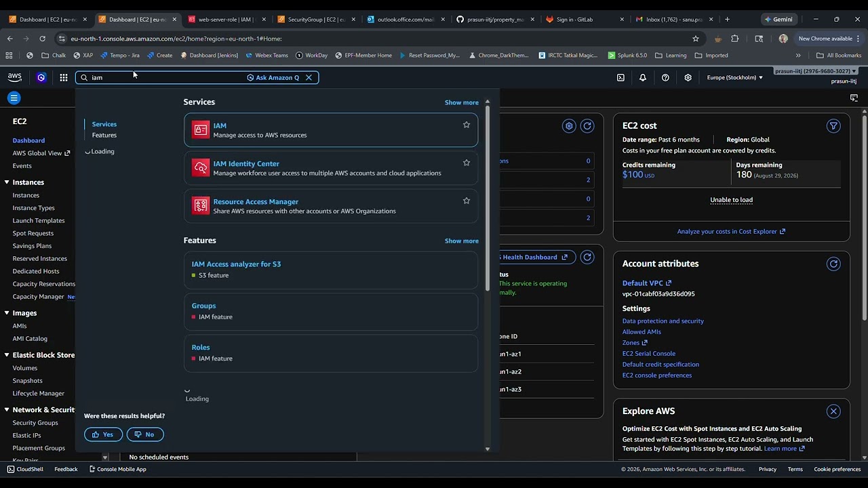
Task: Click the search results panel scrollbar
Action: (x=487, y=199)
